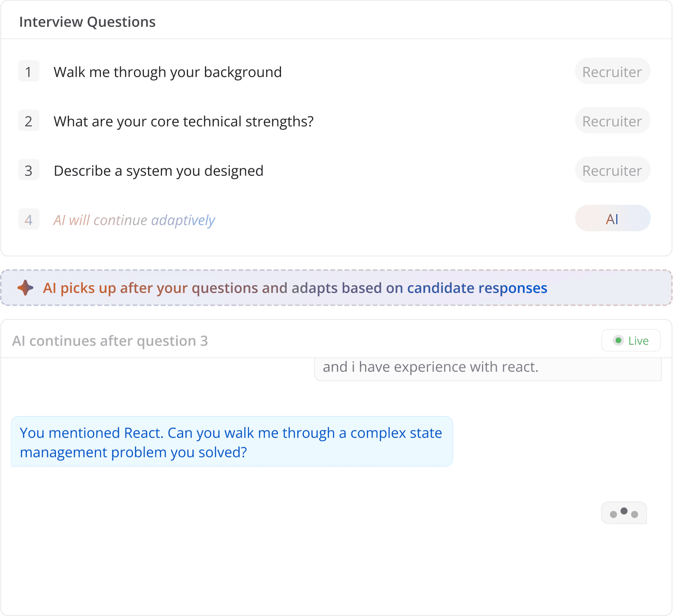
Task: Select the Recruiter tag for question 3
Action: 613,170
